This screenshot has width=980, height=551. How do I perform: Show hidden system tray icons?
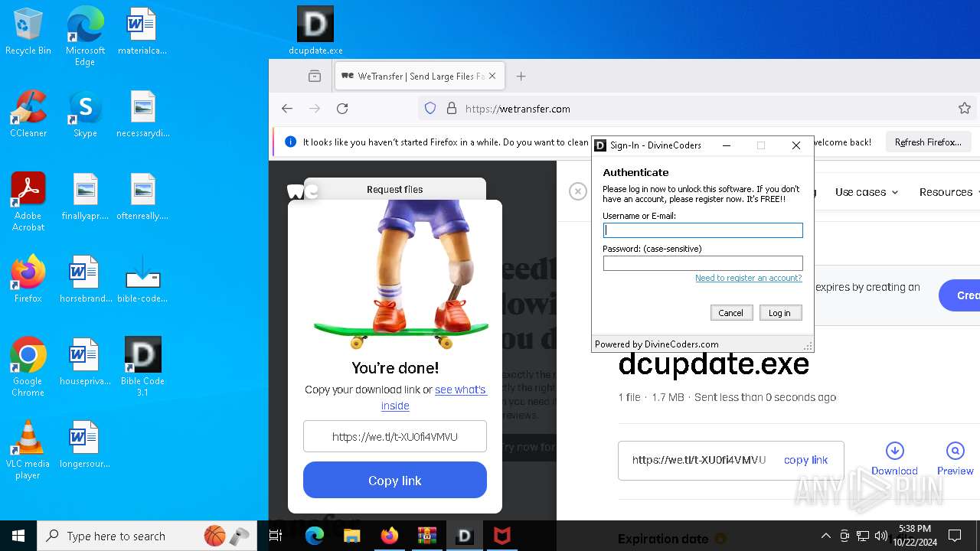click(825, 536)
